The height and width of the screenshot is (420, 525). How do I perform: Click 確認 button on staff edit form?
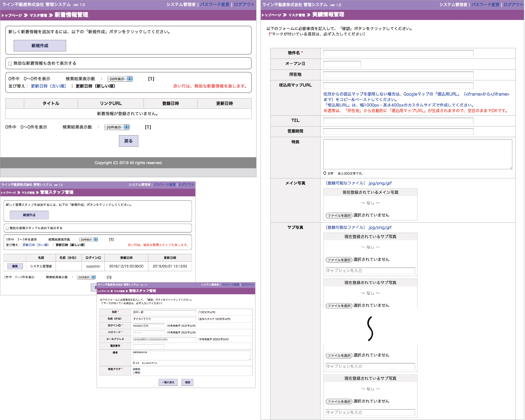tap(187, 382)
